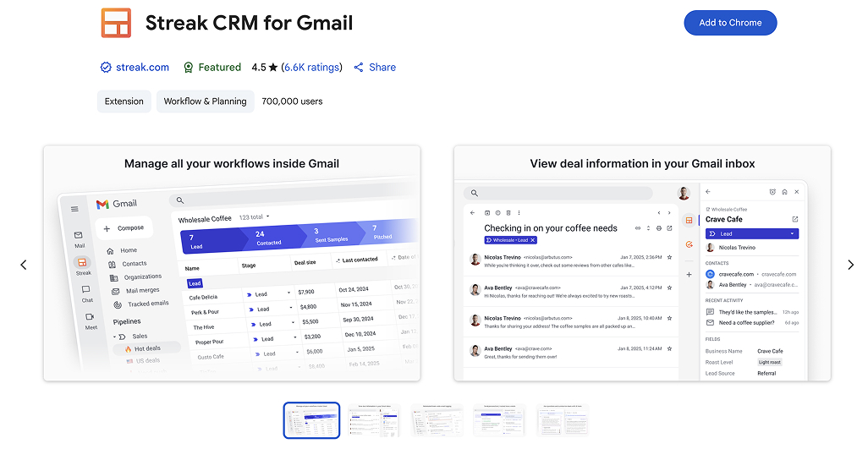Click the Gmail logo in the first slide

[x=116, y=204]
